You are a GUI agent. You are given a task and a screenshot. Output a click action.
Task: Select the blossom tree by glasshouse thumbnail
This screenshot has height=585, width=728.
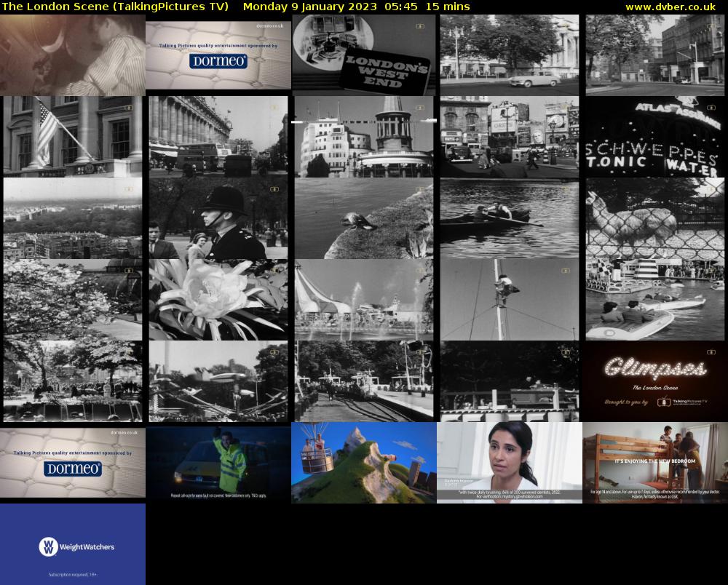pyautogui.click(x=72, y=300)
